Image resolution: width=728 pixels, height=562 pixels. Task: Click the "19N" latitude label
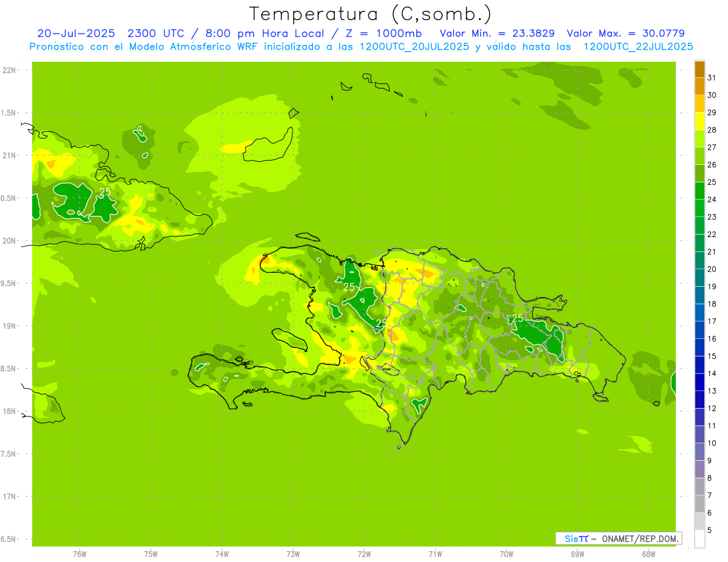[x=9, y=326]
